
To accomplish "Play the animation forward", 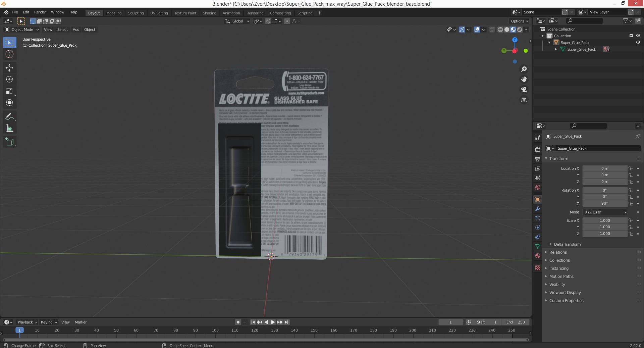I will (273, 322).
